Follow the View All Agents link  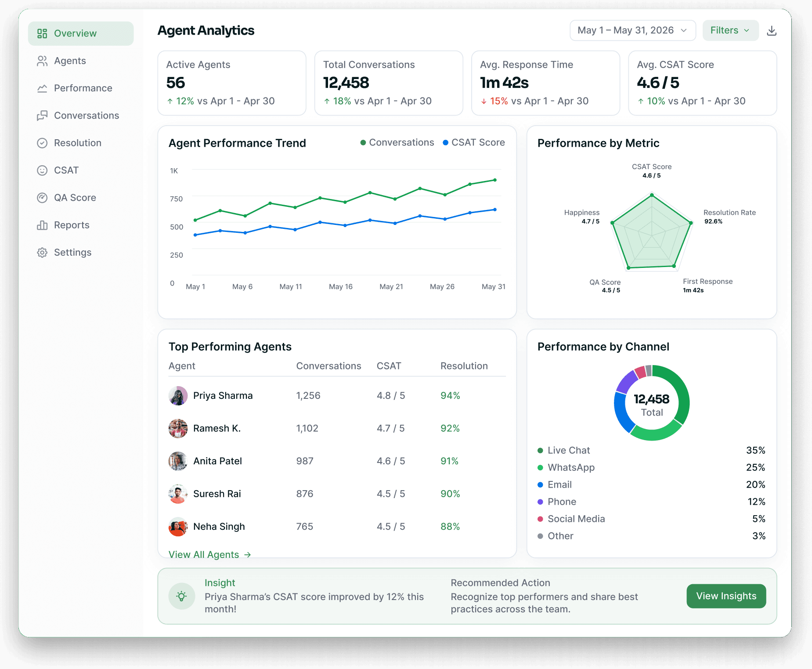tap(209, 554)
